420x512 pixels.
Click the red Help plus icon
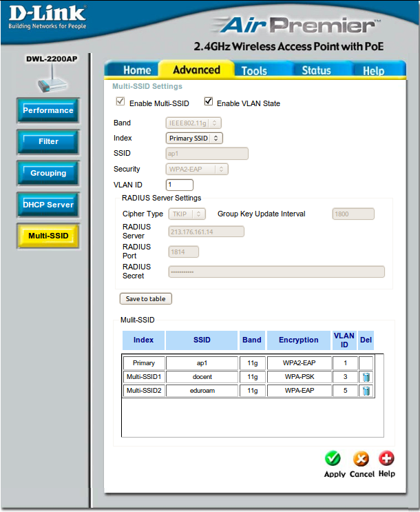click(386, 459)
